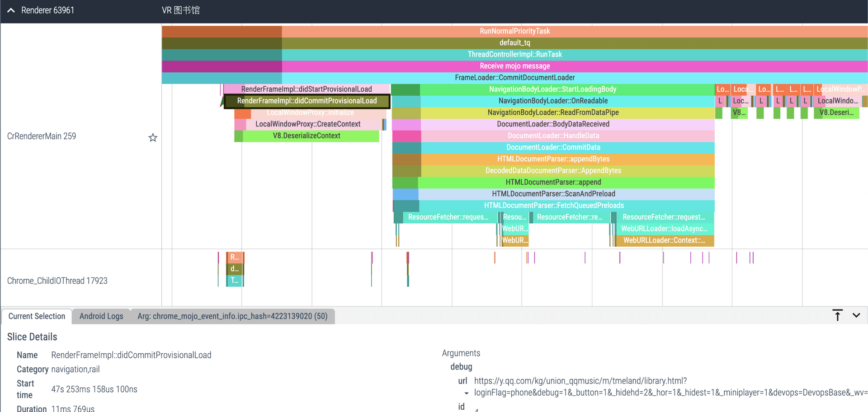Select the HTMLDocumentParser::appendBytes slice
This screenshot has width=868, height=412.
[x=553, y=159]
